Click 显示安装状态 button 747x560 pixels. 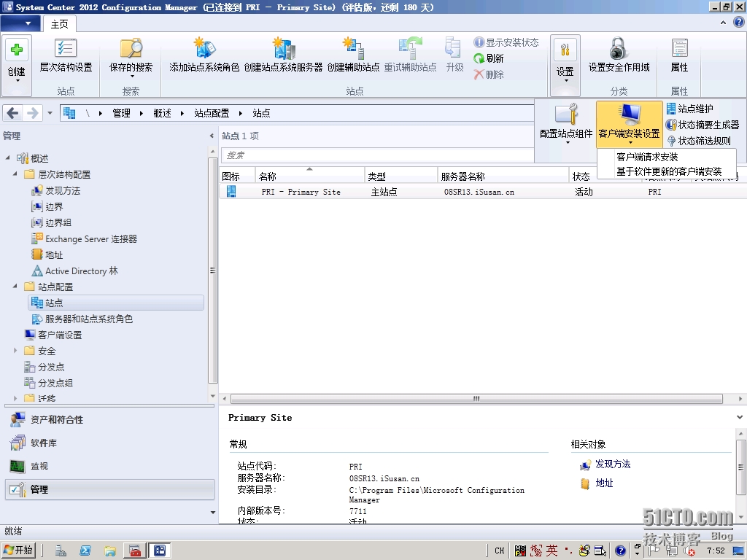(x=506, y=42)
